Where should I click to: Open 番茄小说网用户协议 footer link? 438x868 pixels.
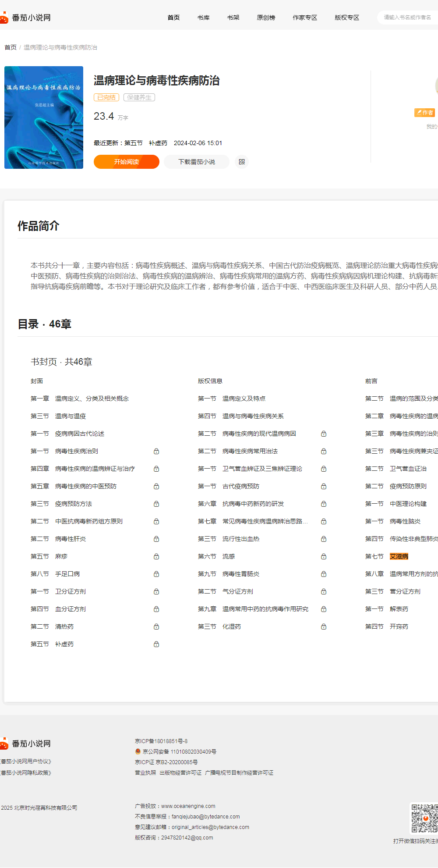click(25, 761)
